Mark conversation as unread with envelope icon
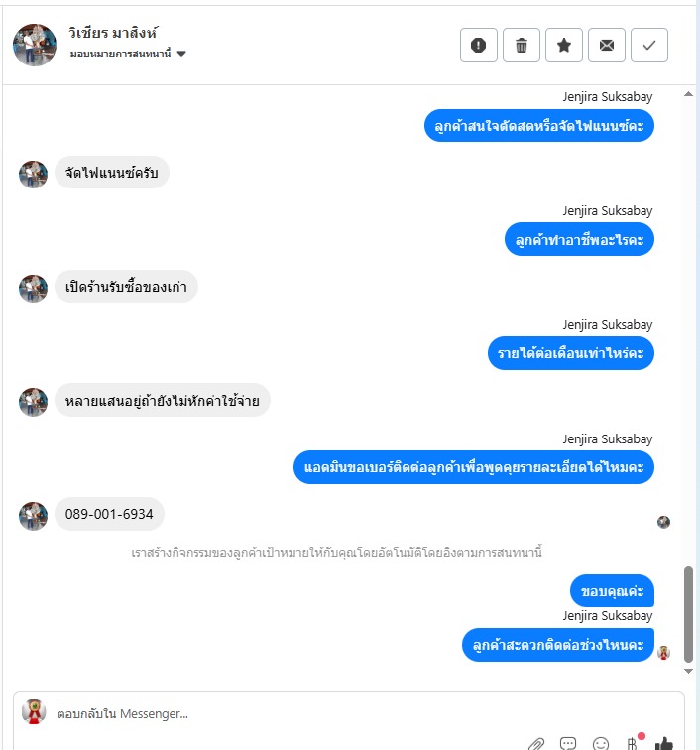 606,45
